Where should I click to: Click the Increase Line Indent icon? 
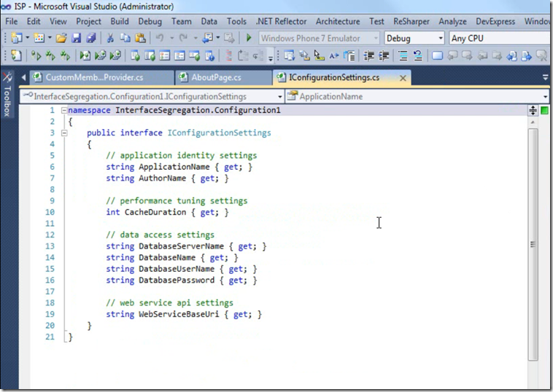[x=384, y=55]
